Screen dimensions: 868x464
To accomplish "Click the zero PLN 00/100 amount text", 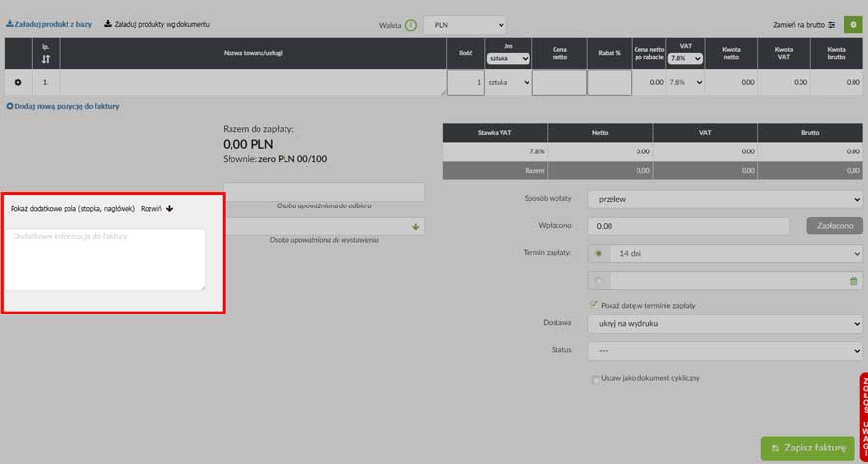I will point(293,159).
